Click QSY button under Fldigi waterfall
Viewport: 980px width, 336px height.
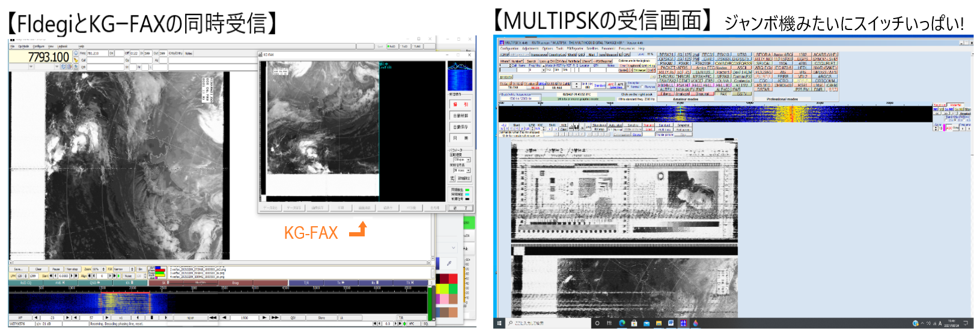pos(293,317)
